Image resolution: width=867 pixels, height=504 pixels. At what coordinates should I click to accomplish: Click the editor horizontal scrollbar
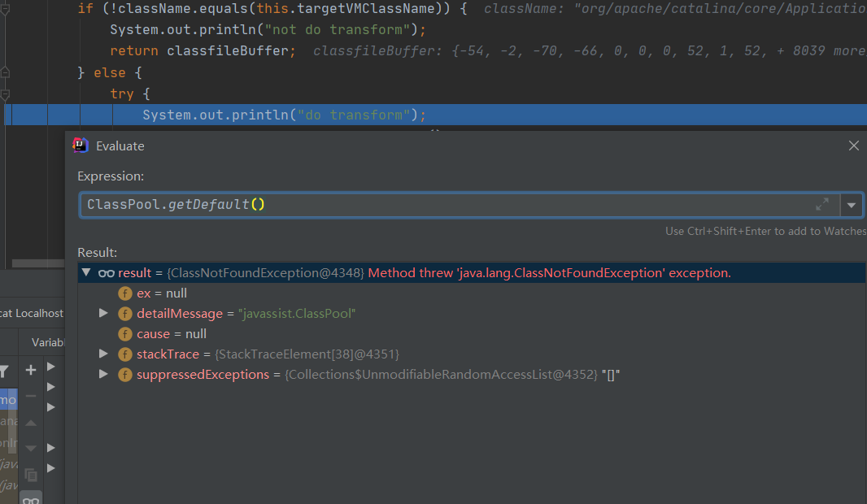[38, 263]
